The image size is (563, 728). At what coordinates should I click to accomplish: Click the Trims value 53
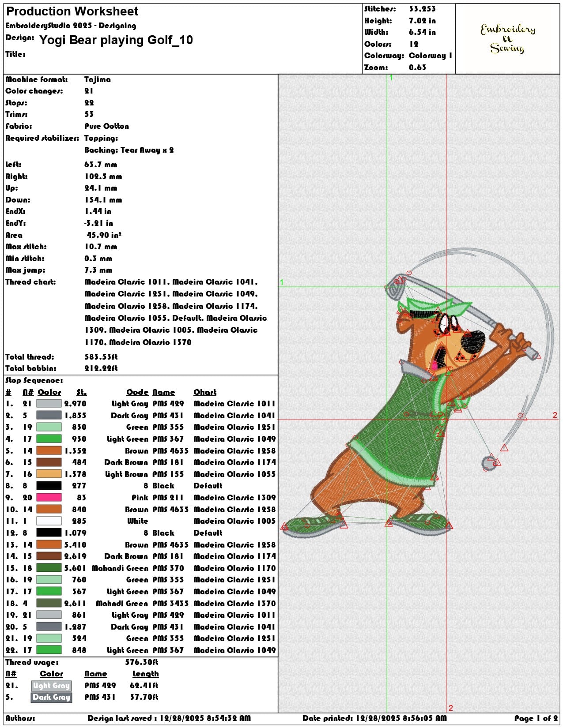click(x=89, y=114)
